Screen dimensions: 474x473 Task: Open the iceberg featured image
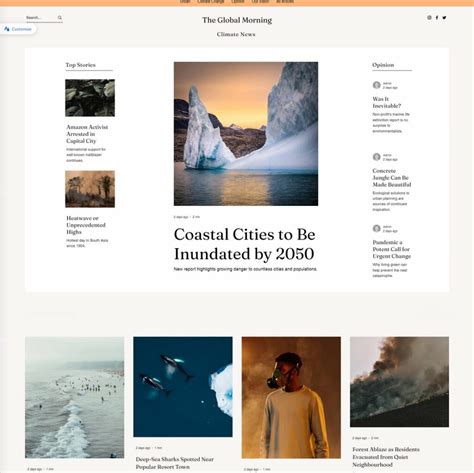tap(246, 134)
